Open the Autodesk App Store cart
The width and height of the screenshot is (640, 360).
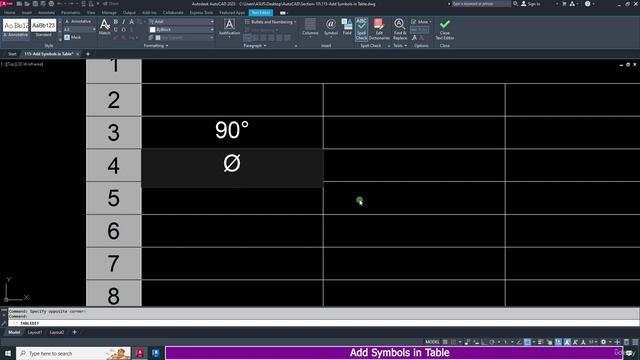point(564,4)
